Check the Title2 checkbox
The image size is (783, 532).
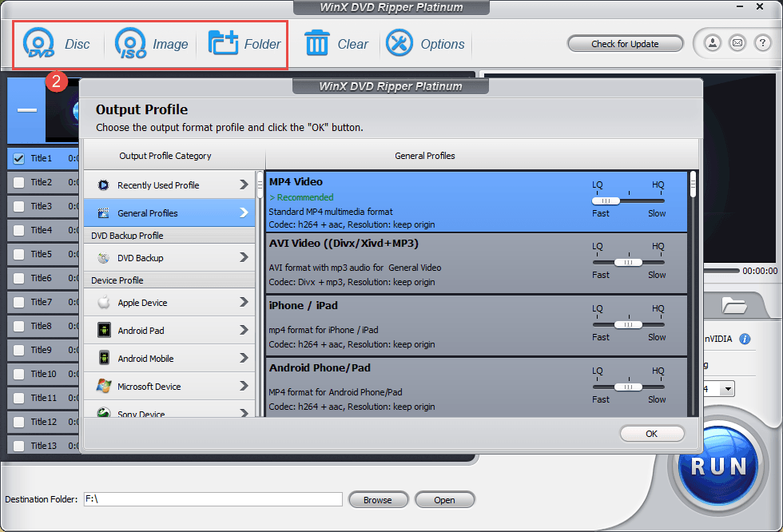[19, 182]
